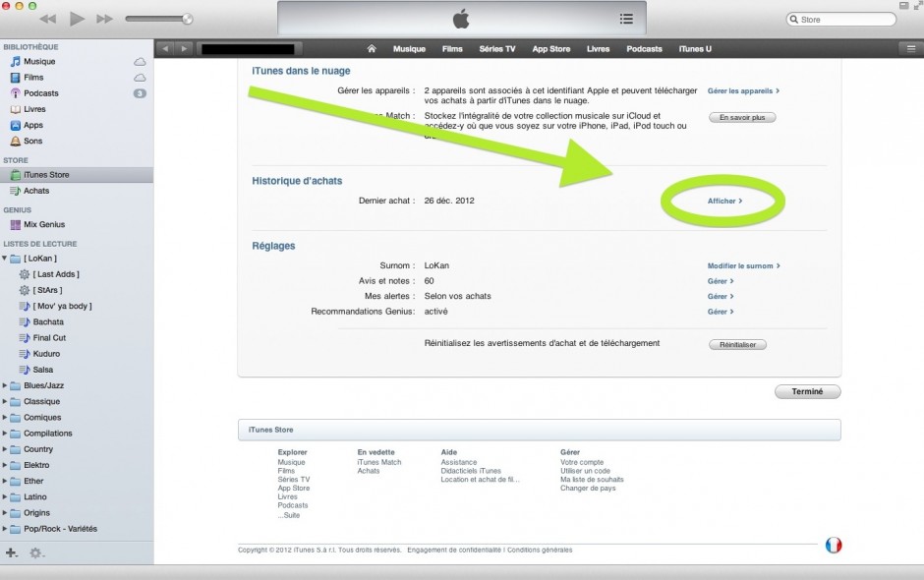Open Mix Genius in the sidebar
This screenshot has height=580, width=924.
(44, 224)
